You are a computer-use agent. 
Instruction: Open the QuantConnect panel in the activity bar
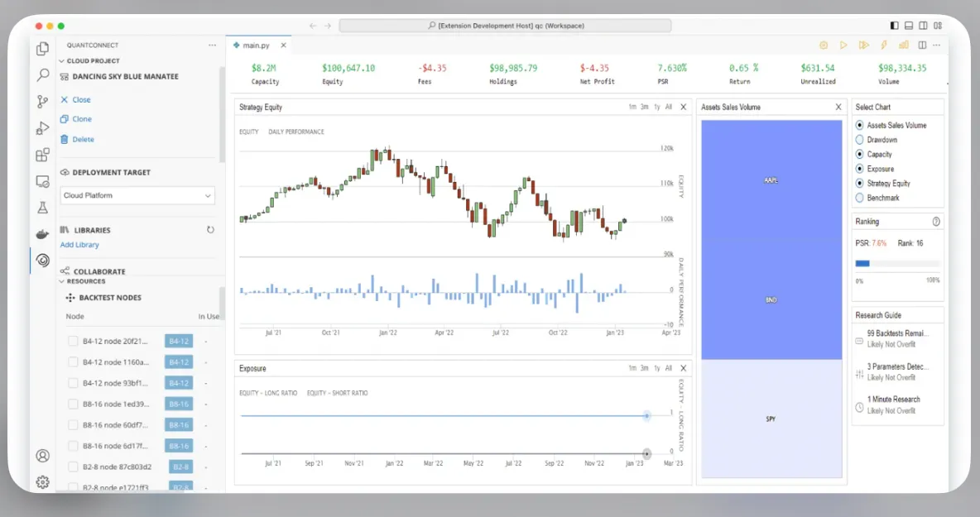click(42, 260)
